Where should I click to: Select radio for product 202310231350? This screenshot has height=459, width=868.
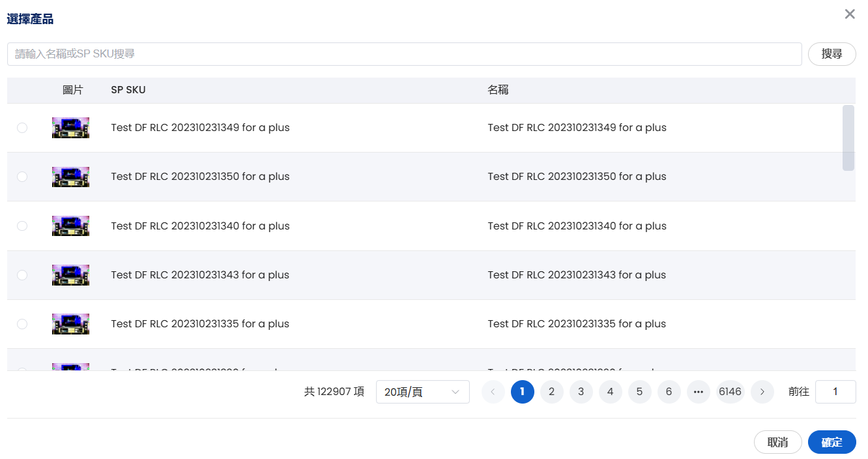(x=22, y=177)
